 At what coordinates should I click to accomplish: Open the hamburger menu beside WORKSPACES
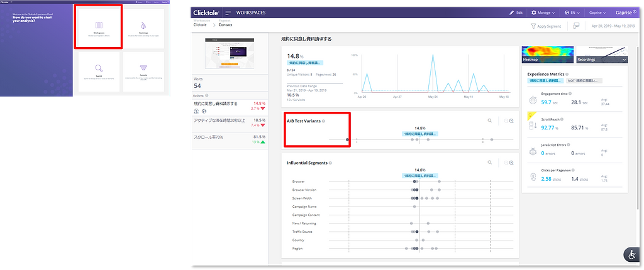[228, 13]
